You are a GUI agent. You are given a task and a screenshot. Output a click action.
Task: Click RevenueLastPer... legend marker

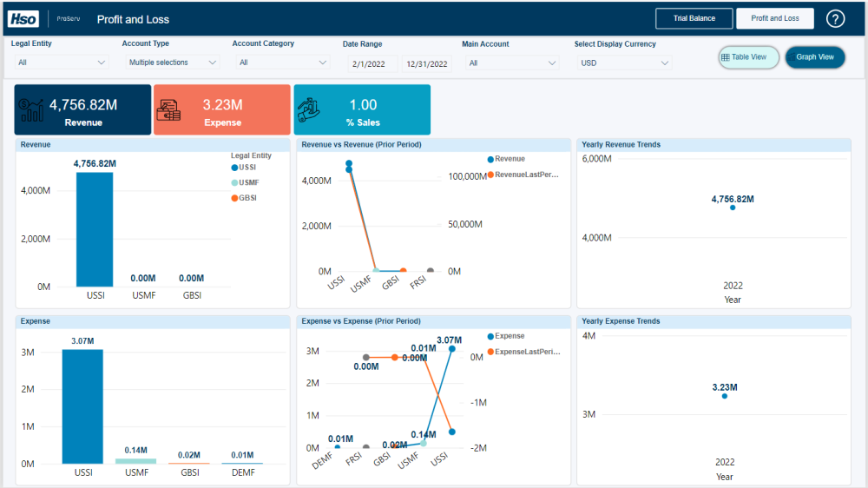coord(490,175)
